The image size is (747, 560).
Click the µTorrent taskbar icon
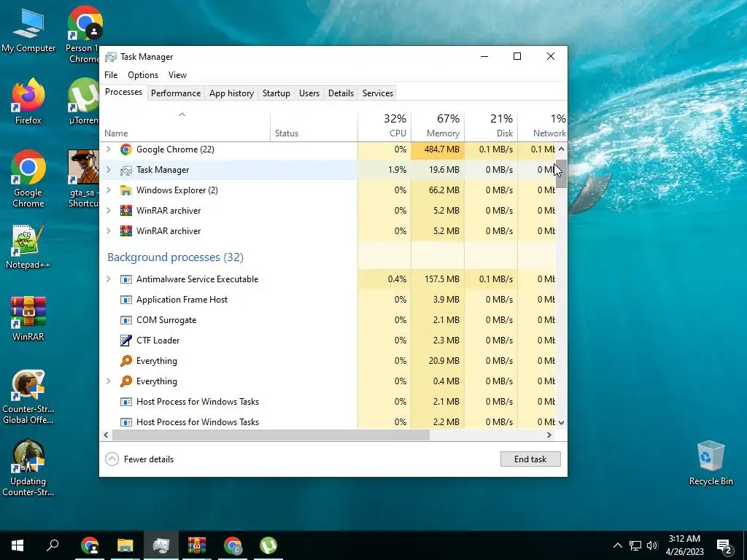[268, 545]
